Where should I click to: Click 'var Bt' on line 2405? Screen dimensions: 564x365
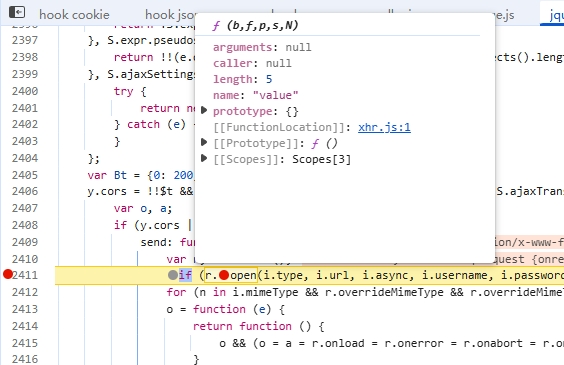[107, 175]
